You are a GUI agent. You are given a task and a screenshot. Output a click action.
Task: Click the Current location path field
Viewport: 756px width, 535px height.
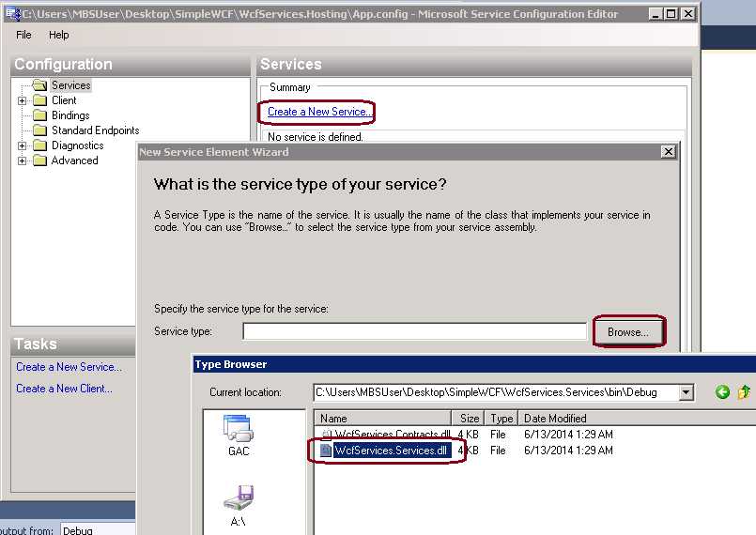click(496, 393)
